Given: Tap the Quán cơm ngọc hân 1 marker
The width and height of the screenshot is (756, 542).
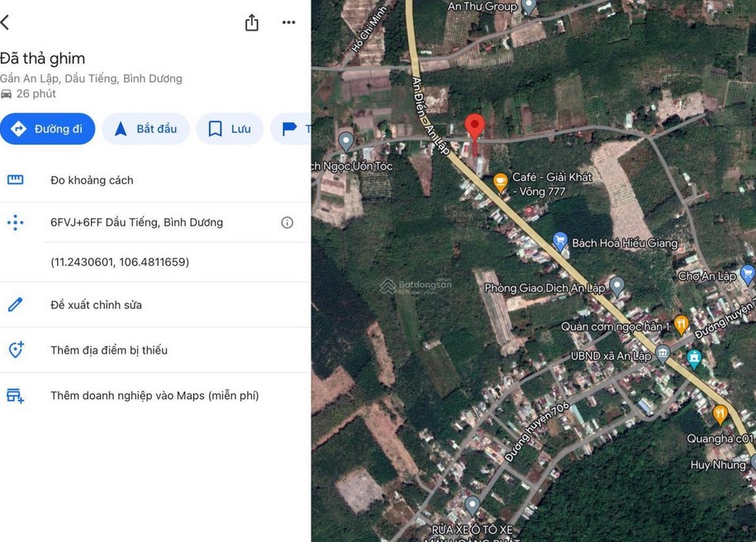Looking at the screenshot, I should [x=682, y=323].
